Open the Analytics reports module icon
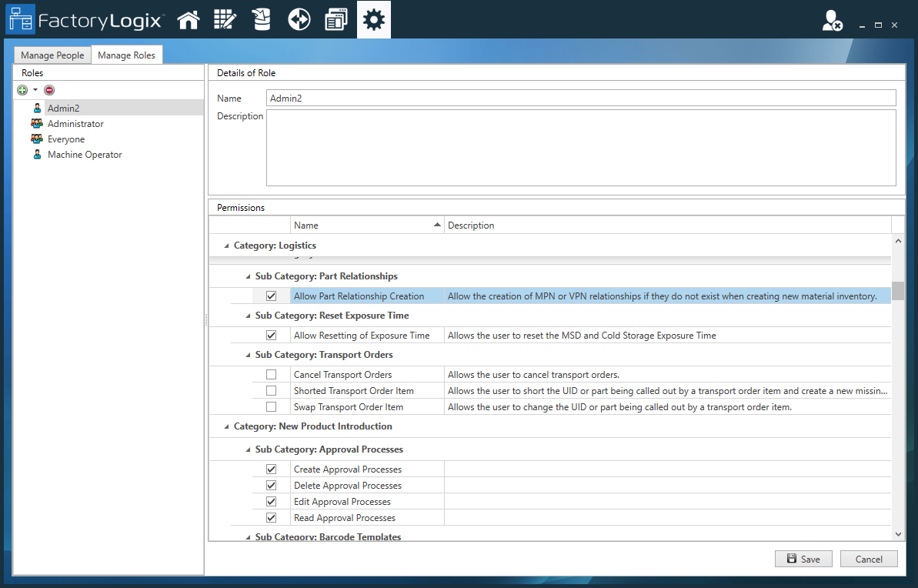 coord(336,18)
